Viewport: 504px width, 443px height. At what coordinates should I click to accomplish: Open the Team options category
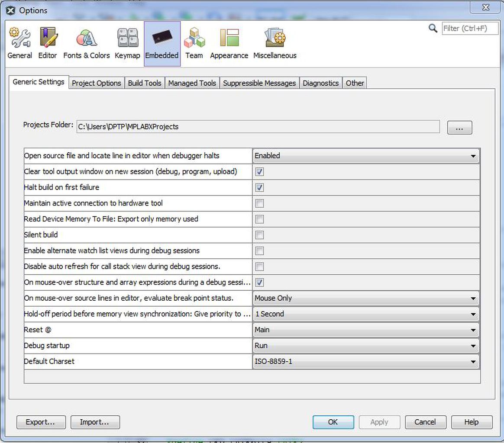coord(194,44)
